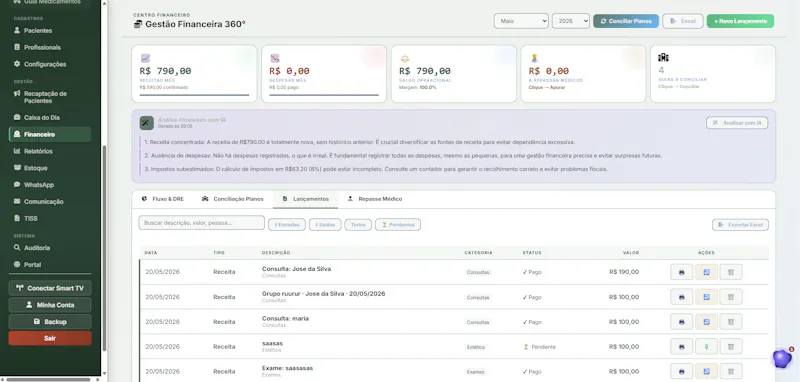
Task: Edit the Consulta: maria entry
Action: click(x=706, y=322)
